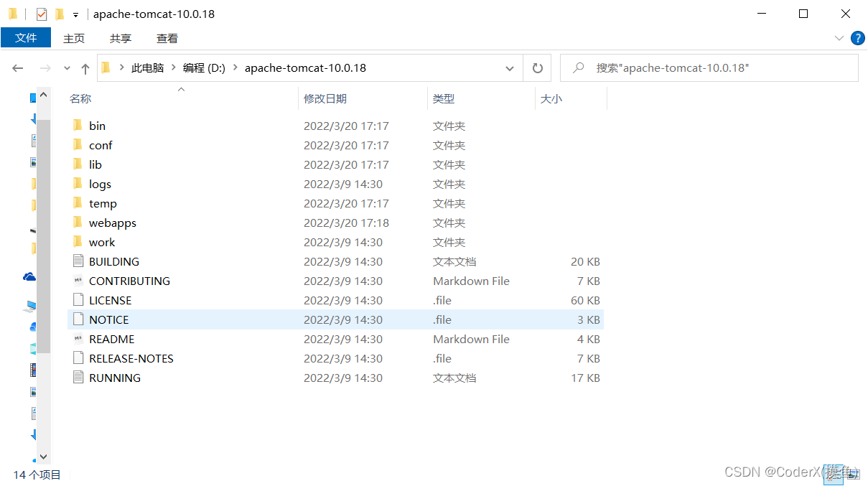The image size is (868, 486).
Task: Click the search apache-tomcat-10.0.18 box
Action: (x=709, y=67)
